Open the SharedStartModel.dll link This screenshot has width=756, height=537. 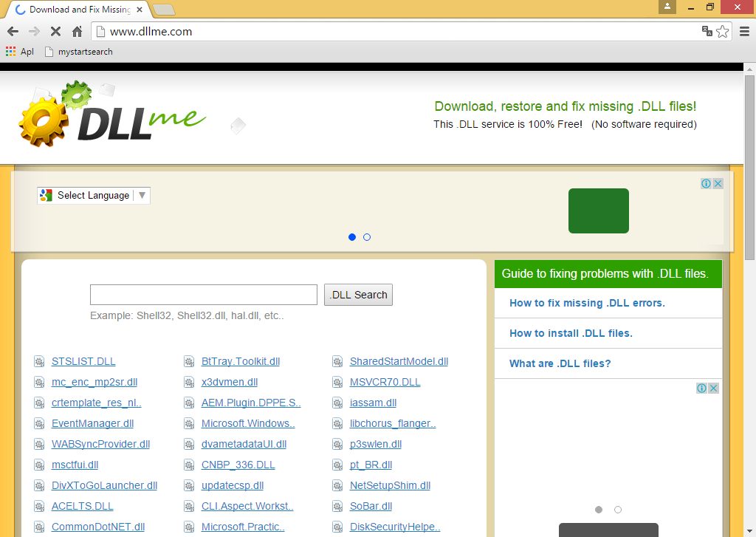click(x=399, y=361)
